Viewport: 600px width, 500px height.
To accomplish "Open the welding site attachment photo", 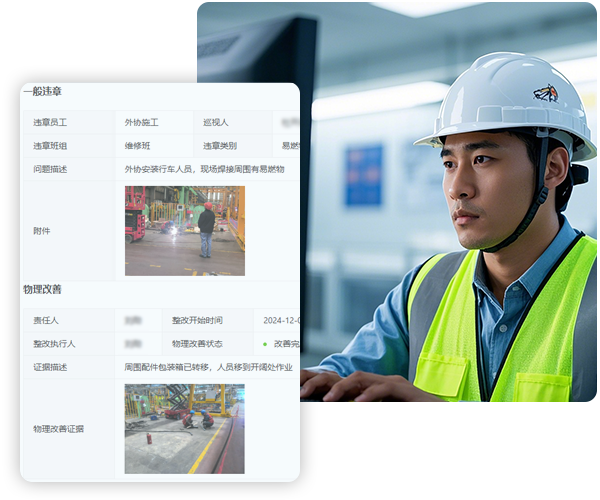I will tap(184, 230).
